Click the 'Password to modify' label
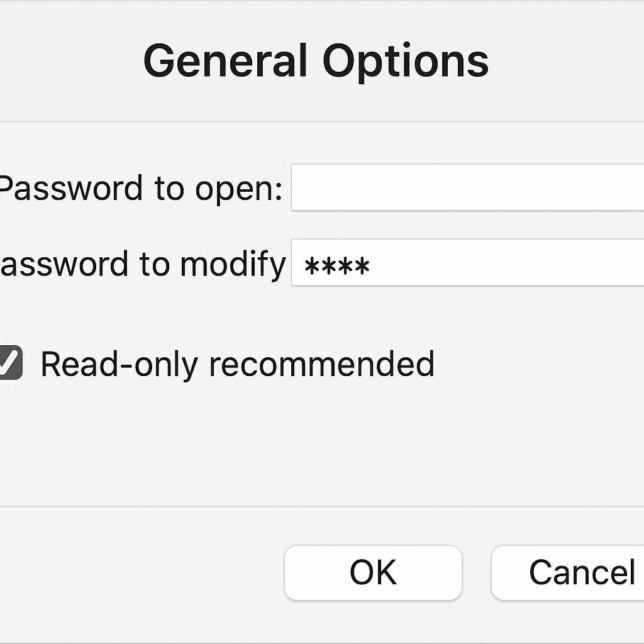 click(x=142, y=264)
